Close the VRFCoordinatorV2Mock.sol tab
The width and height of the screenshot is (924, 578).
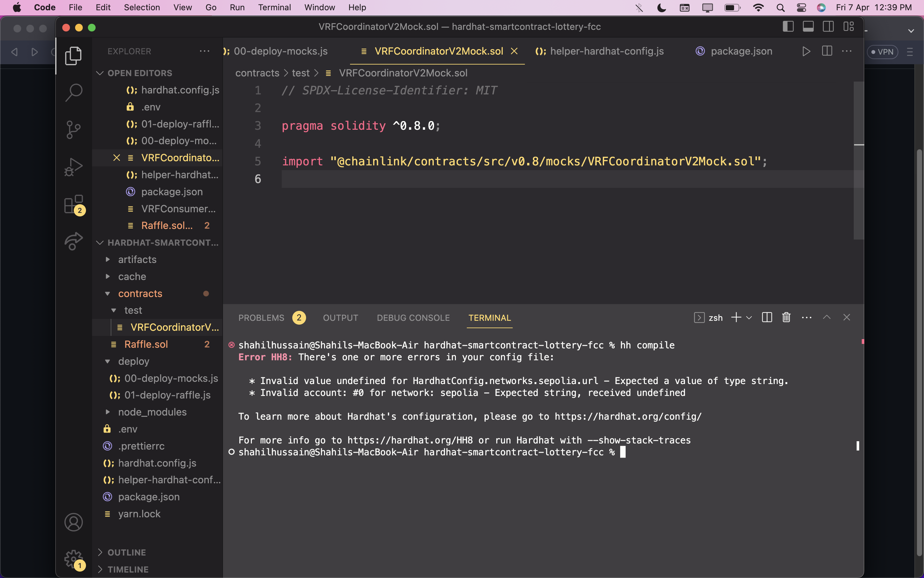pos(514,51)
